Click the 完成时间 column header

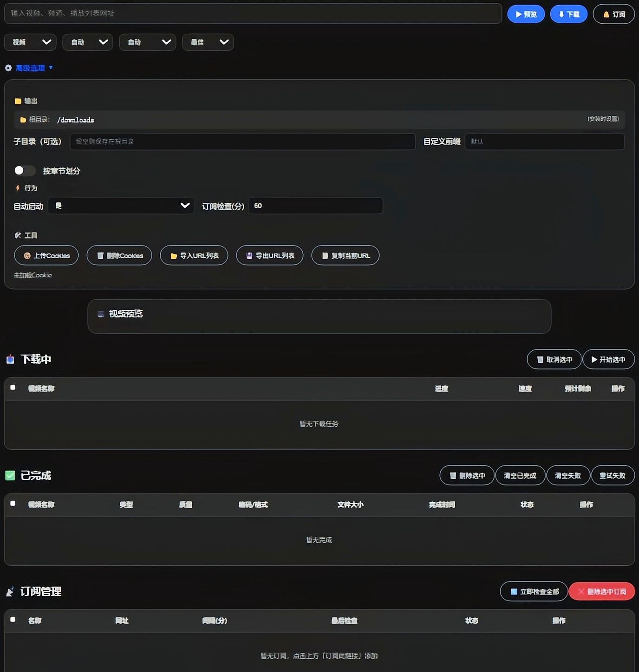[442, 504]
